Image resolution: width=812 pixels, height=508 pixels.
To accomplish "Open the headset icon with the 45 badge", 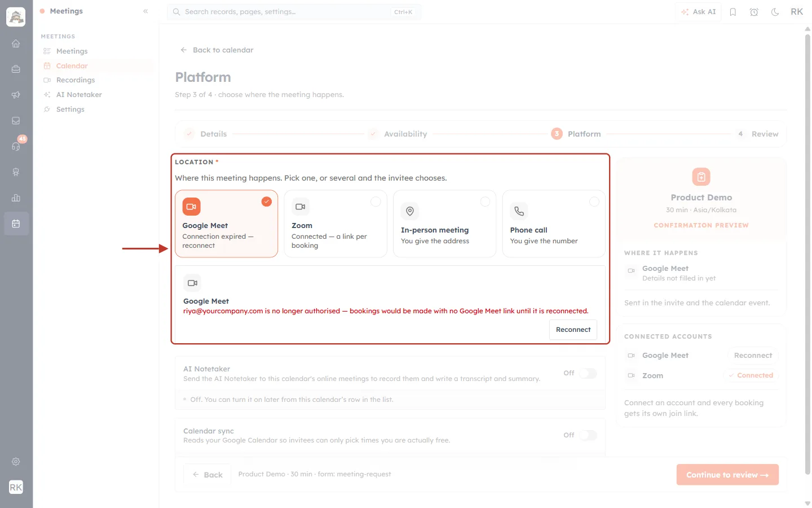I will click(x=16, y=146).
